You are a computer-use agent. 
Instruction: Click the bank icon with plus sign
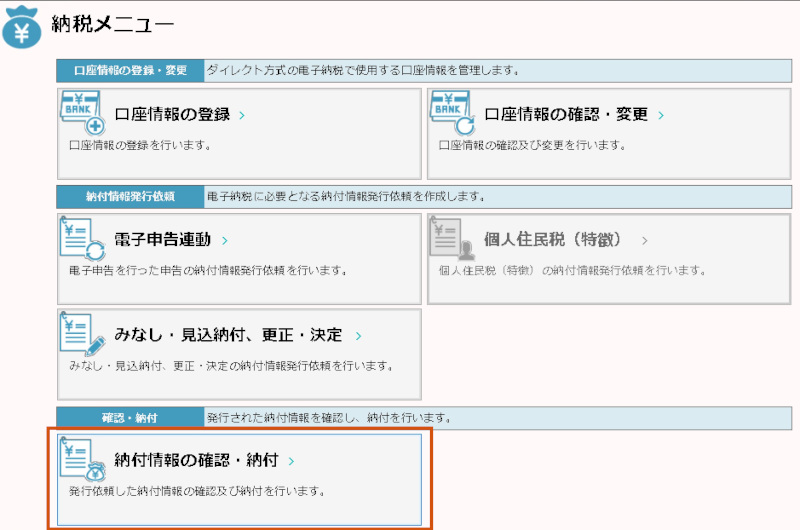82,113
